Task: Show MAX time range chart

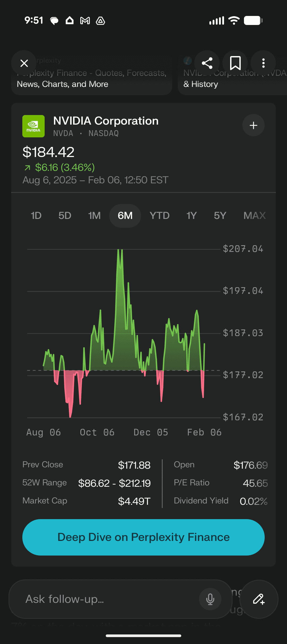Action: point(255,216)
